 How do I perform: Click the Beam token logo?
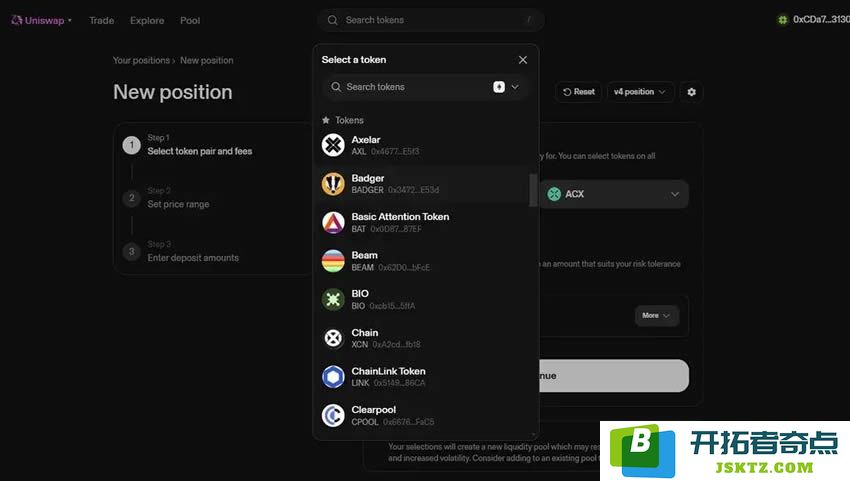click(x=333, y=261)
